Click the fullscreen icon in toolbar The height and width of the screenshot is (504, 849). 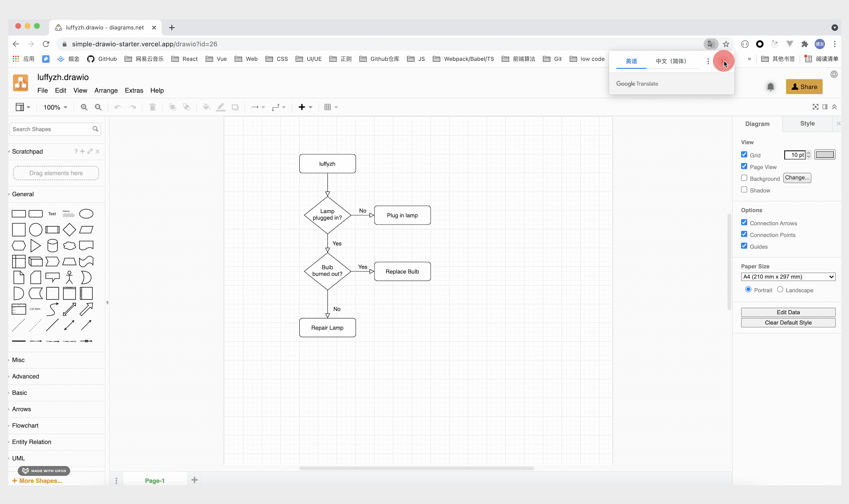tap(816, 107)
